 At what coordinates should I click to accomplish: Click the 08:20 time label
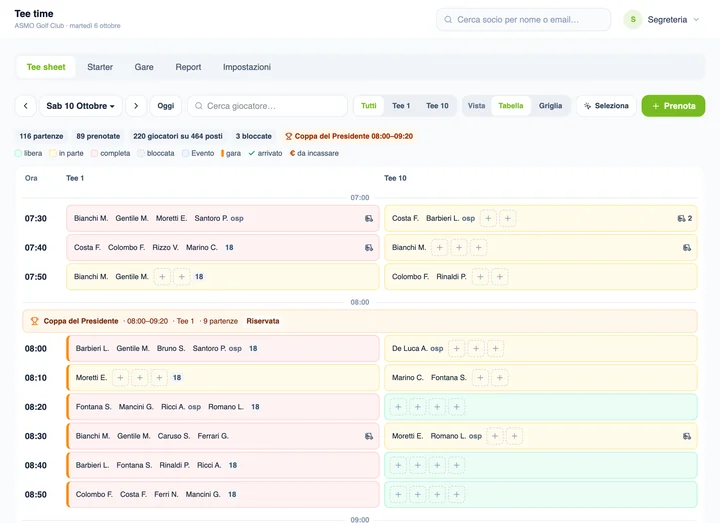click(36, 407)
